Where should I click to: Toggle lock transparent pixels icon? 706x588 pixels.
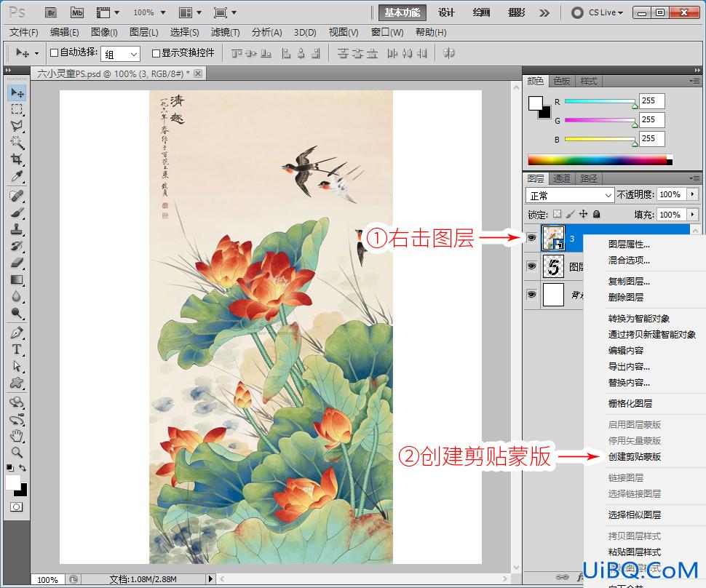tap(558, 214)
